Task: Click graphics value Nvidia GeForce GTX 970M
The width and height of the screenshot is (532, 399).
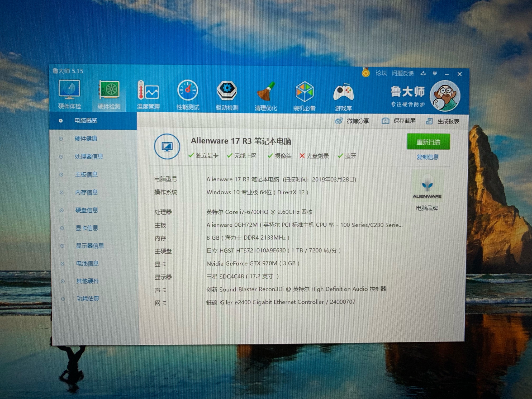Action: [253, 263]
